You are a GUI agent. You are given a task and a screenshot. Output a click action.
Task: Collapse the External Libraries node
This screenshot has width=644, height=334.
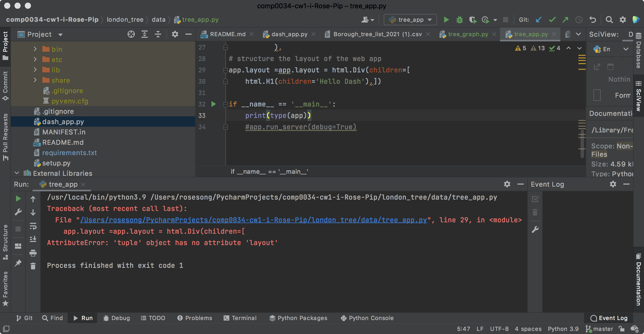(x=17, y=173)
